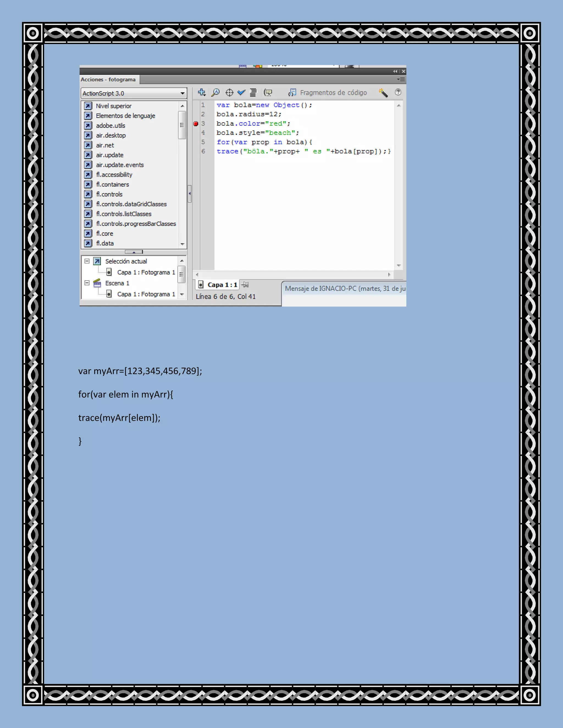Image resolution: width=563 pixels, height=728 pixels.
Task: Open Fragmentos de código snippets
Action: (327, 92)
